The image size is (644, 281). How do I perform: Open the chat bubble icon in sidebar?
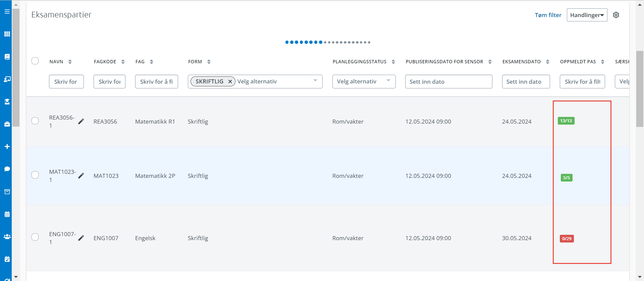coord(7,169)
